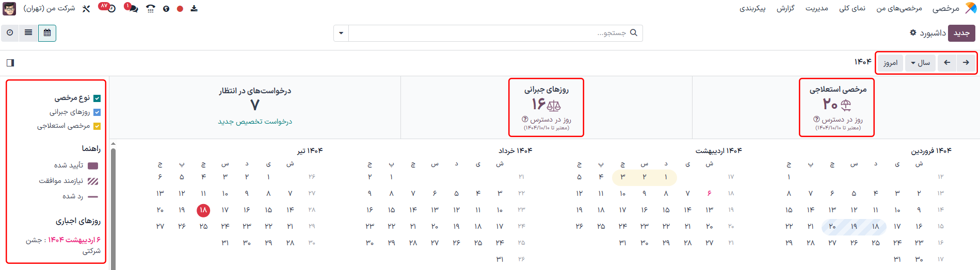Image resolution: width=980 pixels, height=270 pixels.
Task: Switch to the calendar view
Action: click(47, 33)
